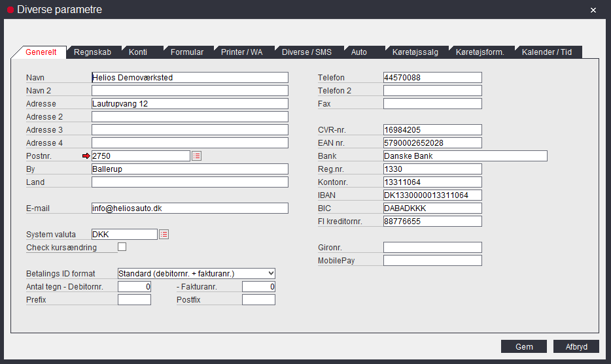The height and width of the screenshot is (364, 611).
Task: Open the Kalender / Tid tab
Action: [546, 52]
